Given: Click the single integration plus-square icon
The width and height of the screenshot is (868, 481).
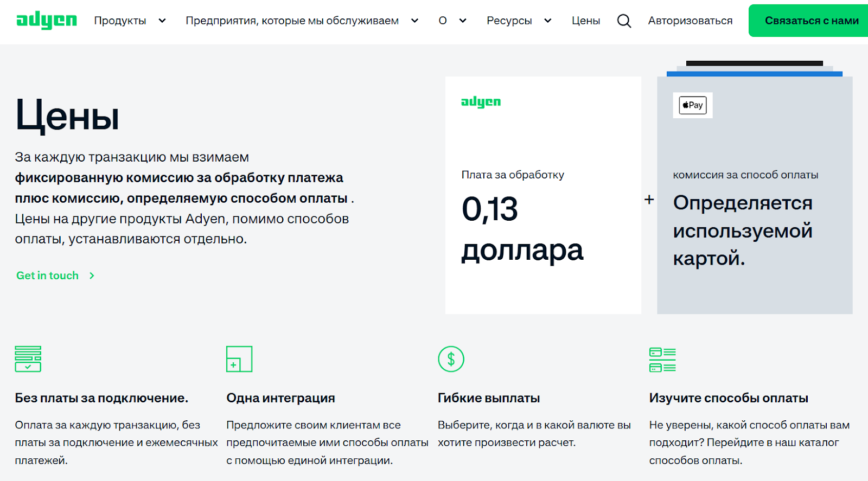Looking at the screenshot, I should click(x=239, y=359).
